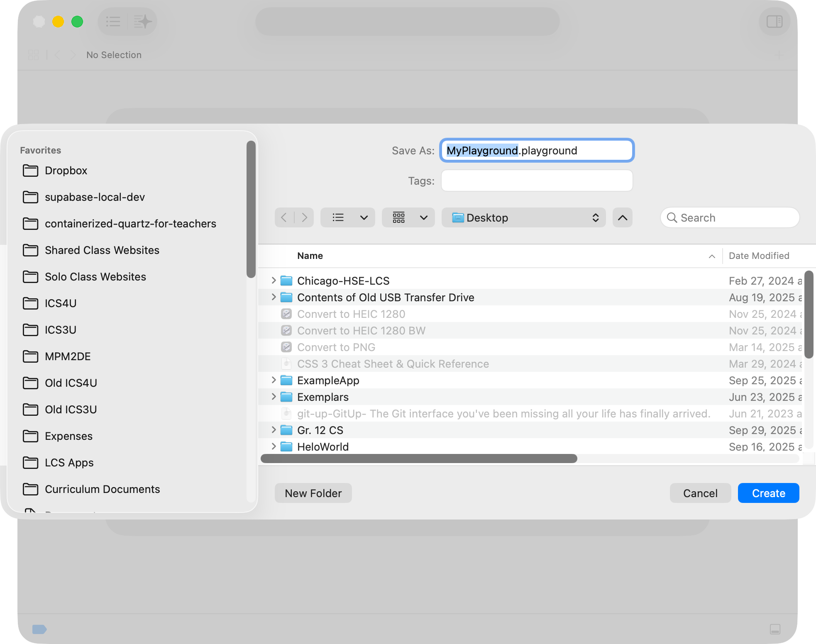Select ICS4U in the Favorites sidebar

61,303
